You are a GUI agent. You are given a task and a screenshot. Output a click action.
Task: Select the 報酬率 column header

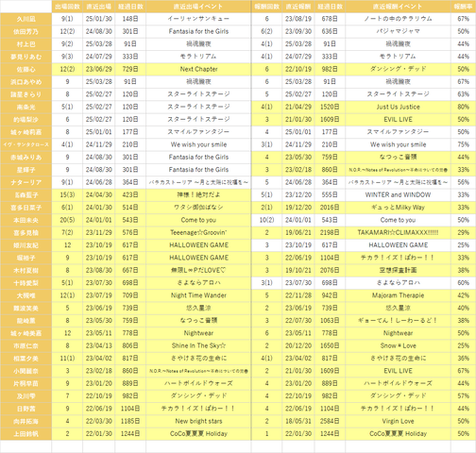coord(463,7)
